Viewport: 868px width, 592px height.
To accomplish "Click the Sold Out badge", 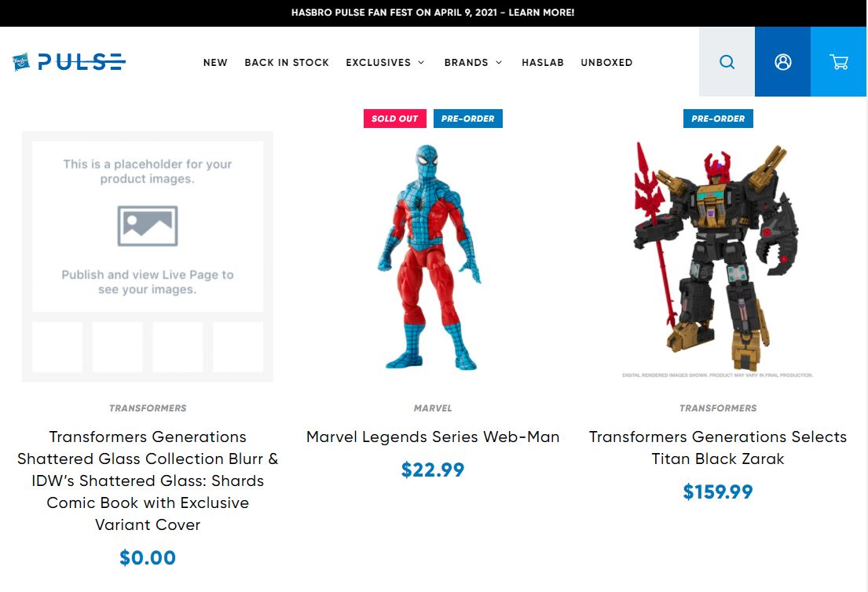I will pyautogui.click(x=394, y=119).
